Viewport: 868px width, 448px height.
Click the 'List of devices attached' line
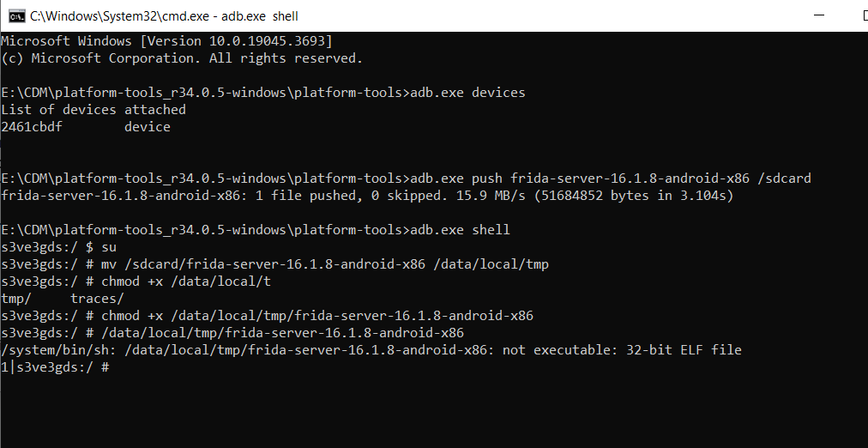93,110
